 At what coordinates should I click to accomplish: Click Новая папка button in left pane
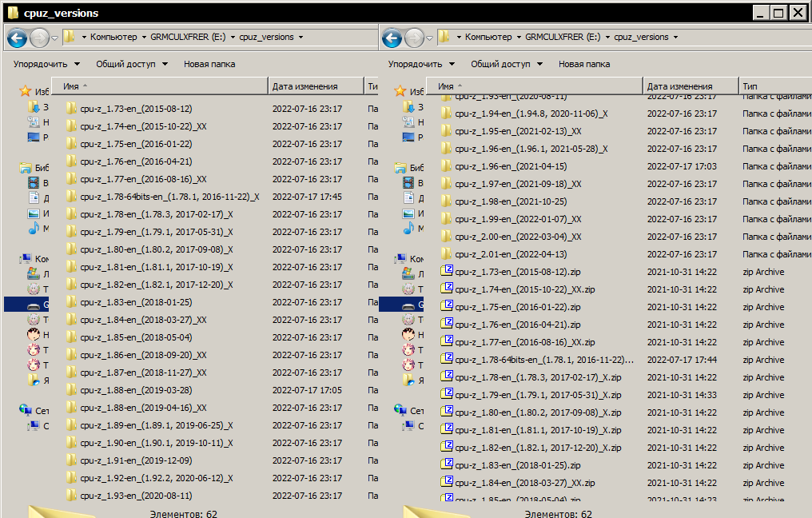[x=209, y=64]
